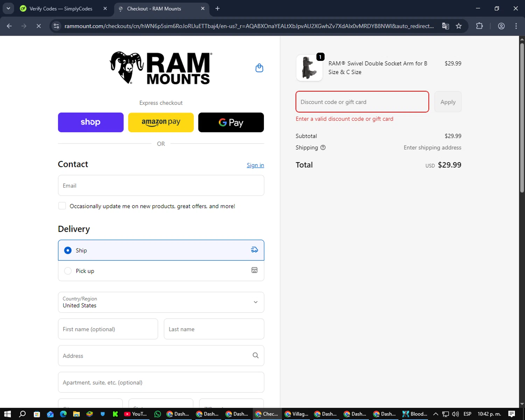Open WhatsApp from the taskbar
This screenshot has width=525, height=420.
pyautogui.click(x=157, y=414)
